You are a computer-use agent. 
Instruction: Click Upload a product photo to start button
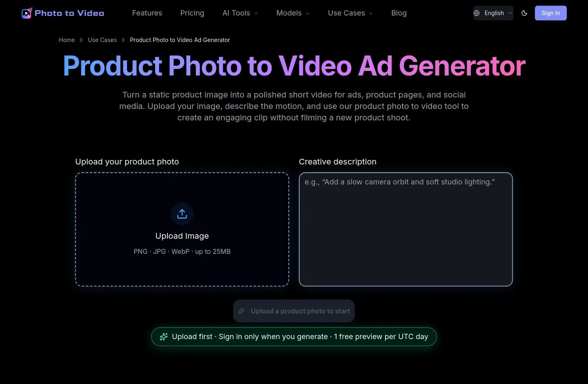click(294, 311)
